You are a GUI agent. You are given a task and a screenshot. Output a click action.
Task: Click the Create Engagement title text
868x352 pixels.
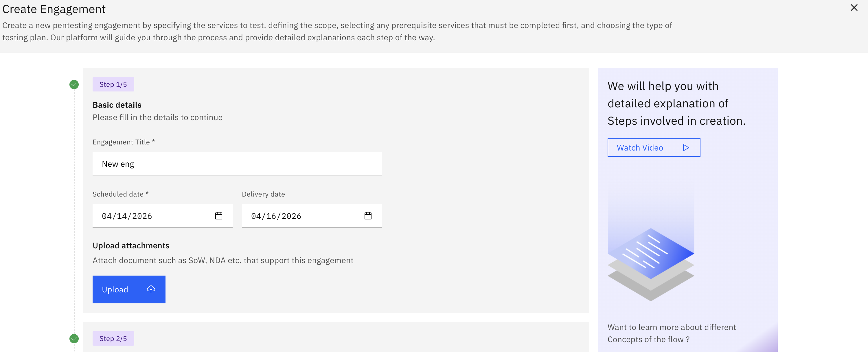click(x=54, y=9)
